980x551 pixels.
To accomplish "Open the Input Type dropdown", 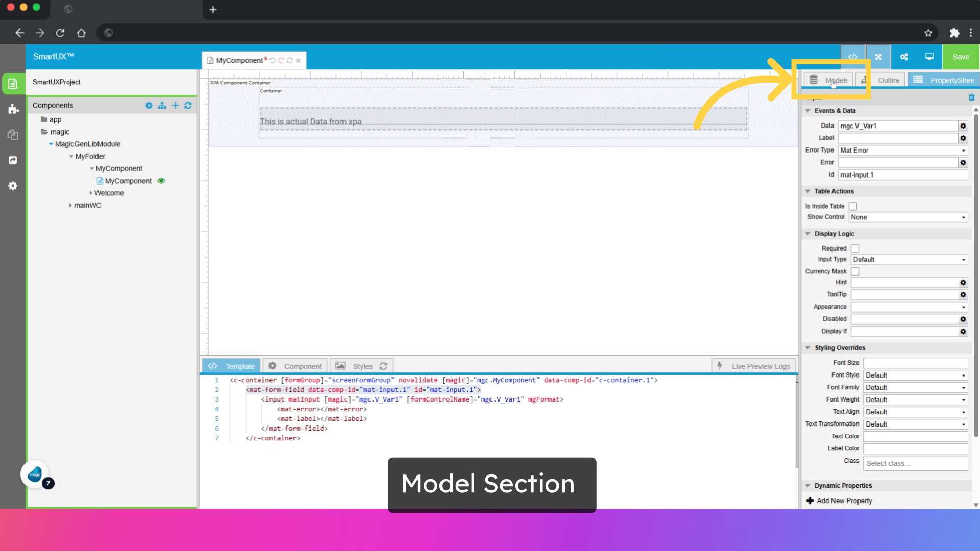I will point(909,260).
